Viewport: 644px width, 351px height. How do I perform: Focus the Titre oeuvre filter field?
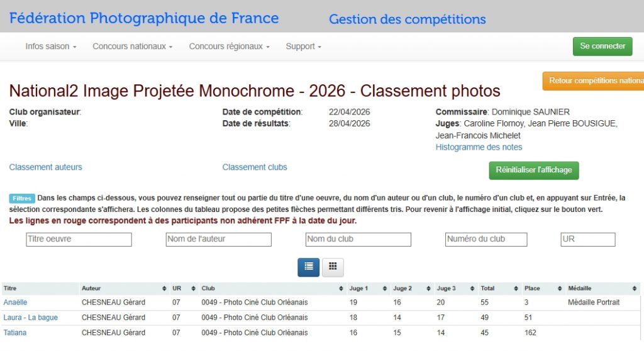point(79,239)
